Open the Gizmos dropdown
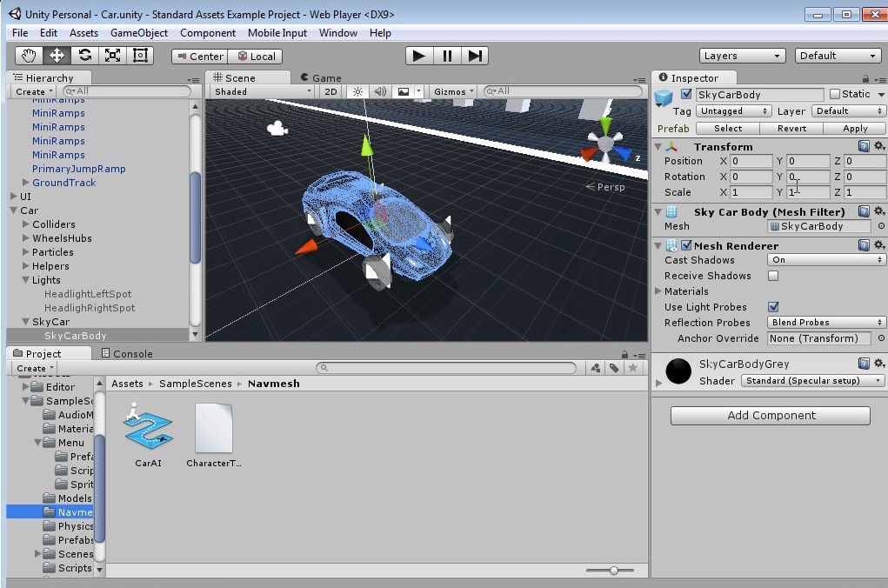 point(453,92)
